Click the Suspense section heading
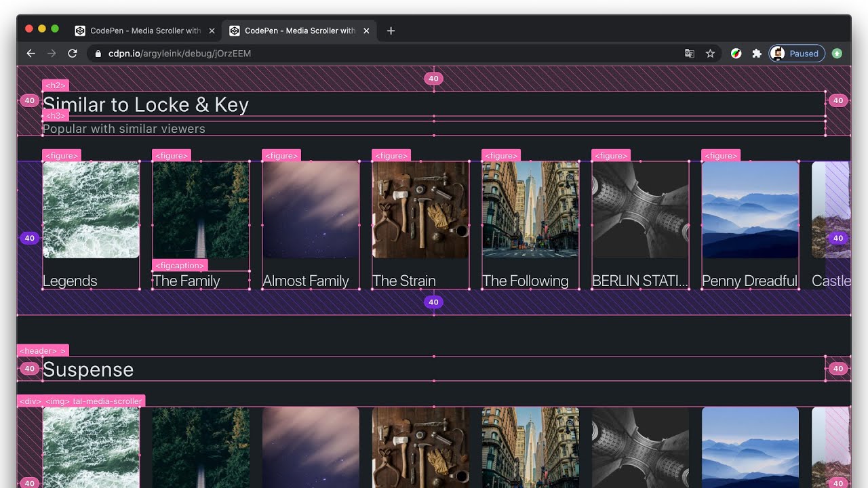This screenshot has width=868, height=488. (88, 369)
